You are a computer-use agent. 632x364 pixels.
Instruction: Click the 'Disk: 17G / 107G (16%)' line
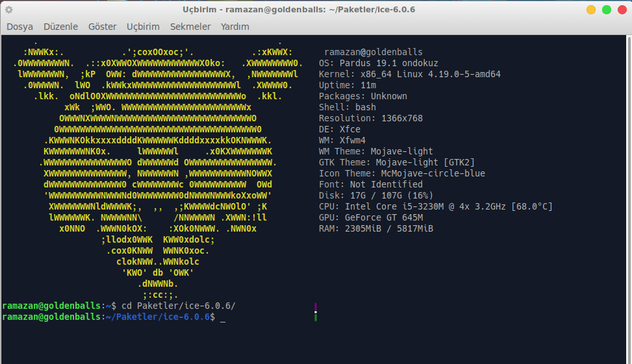[x=375, y=195]
